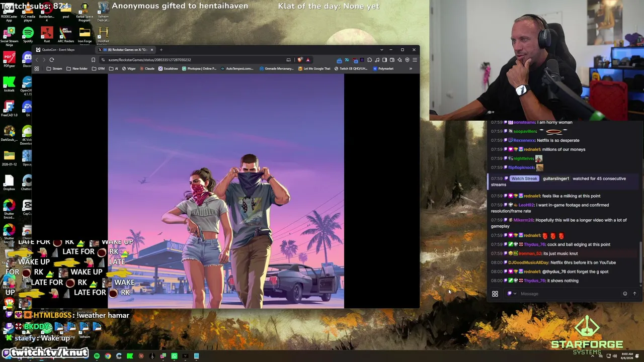The width and height of the screenshot is (644, 362).
Task: Show more bookmarks with the overflow chevron
Action: pyautogui.click(x=411, y=68)
